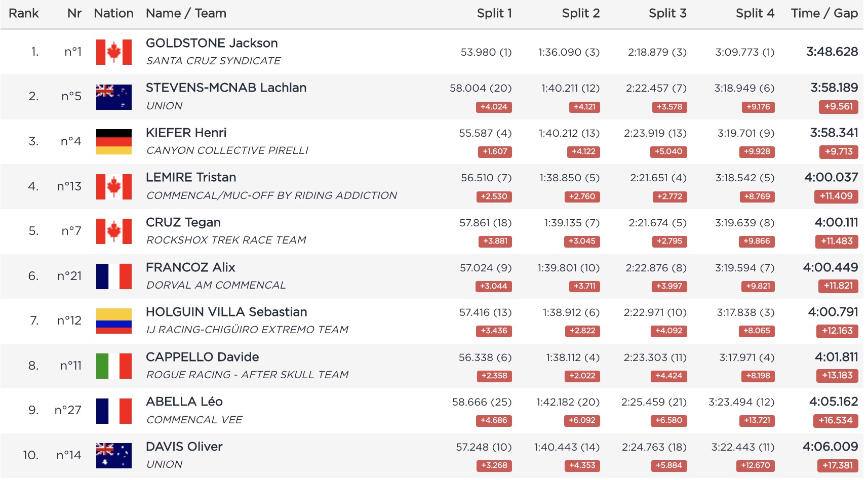Click Australia flag next to STEVENS-MCNAB Lachlan
This screenshot has height=480, width=868.
[x=113, y=97]
